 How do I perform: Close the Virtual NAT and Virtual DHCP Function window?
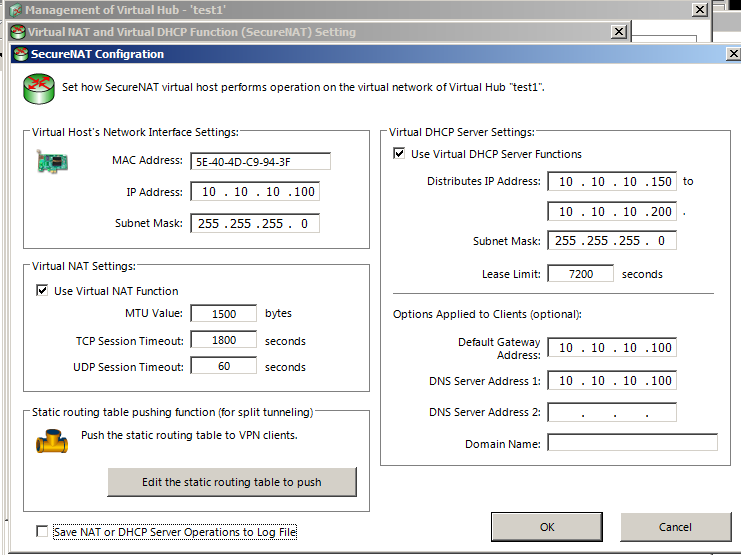[x=619, y=32]
